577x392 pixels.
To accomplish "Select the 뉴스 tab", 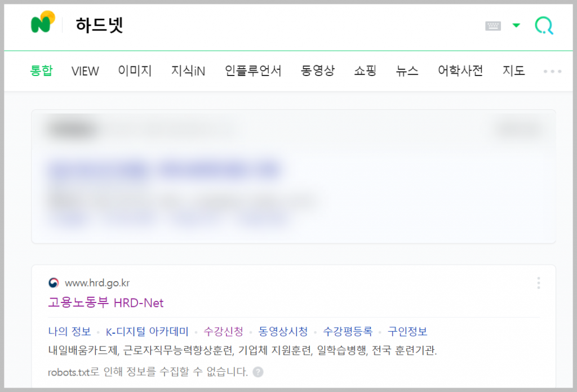I will pos(407,70).
